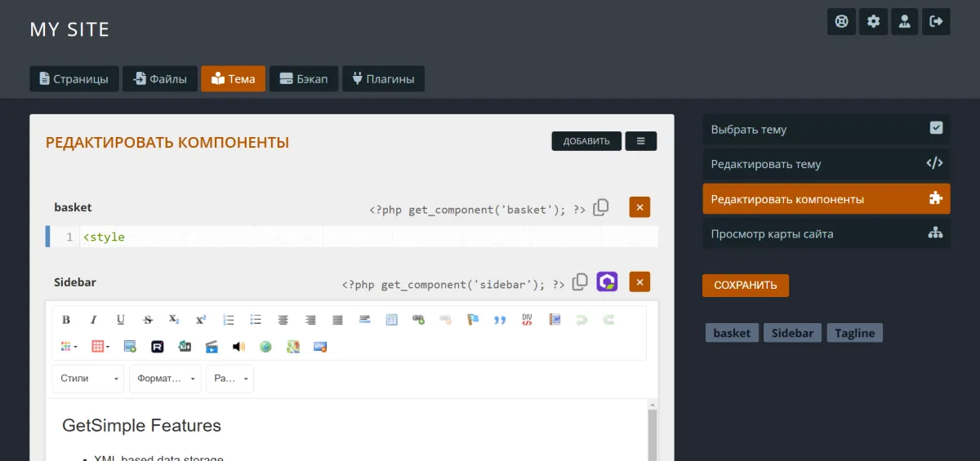The height and width of the screenshot is (461, 980).
Task: Insert a horizontal line
Action: 365,320
